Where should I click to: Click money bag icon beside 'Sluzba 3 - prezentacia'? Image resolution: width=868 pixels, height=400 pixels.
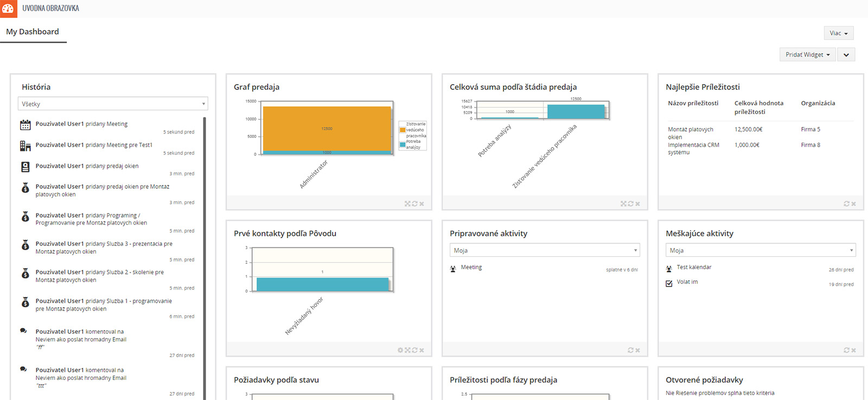pyautogui.click(x=25, y=245)
